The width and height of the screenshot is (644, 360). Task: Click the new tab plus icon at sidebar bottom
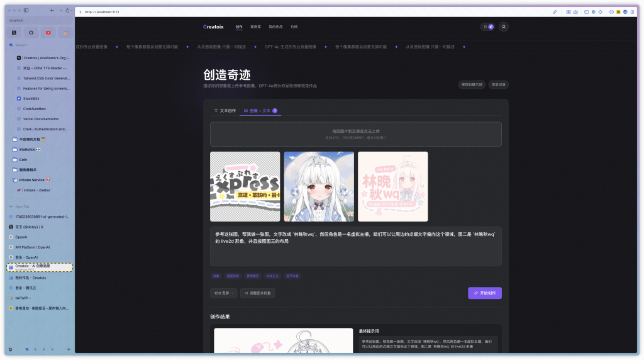69,349
